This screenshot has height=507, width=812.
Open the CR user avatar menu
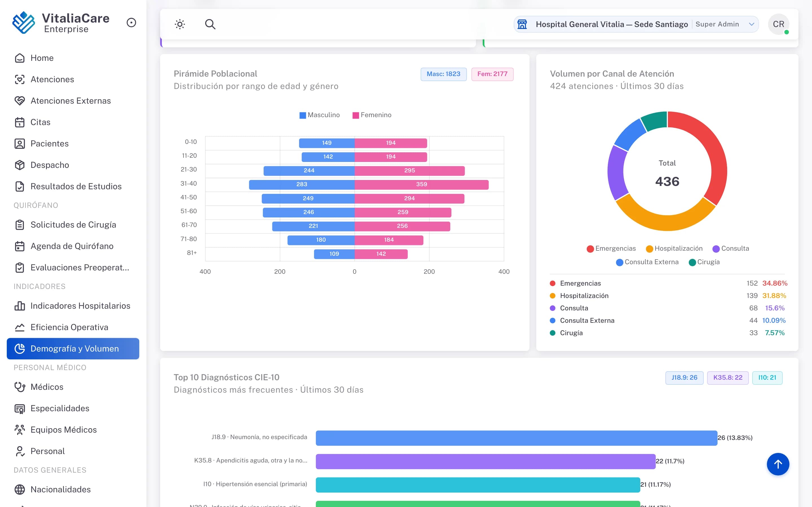(x=778, y=24)
